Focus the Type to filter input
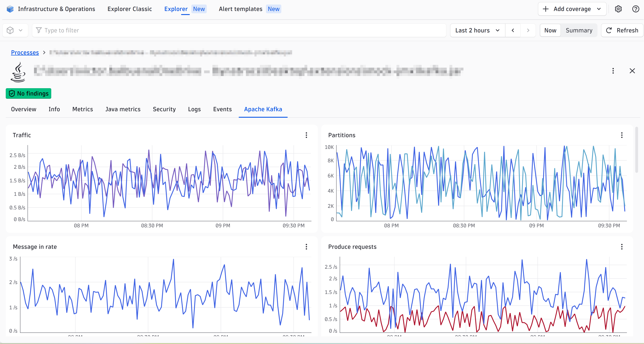644x344 pixels. tap(239, 30)
